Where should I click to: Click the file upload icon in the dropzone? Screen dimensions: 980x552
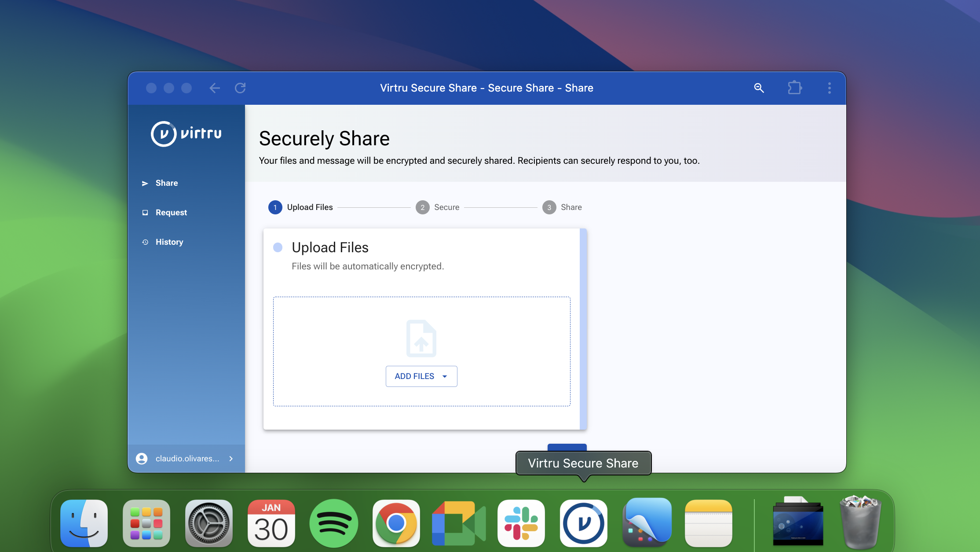[421, 338]
